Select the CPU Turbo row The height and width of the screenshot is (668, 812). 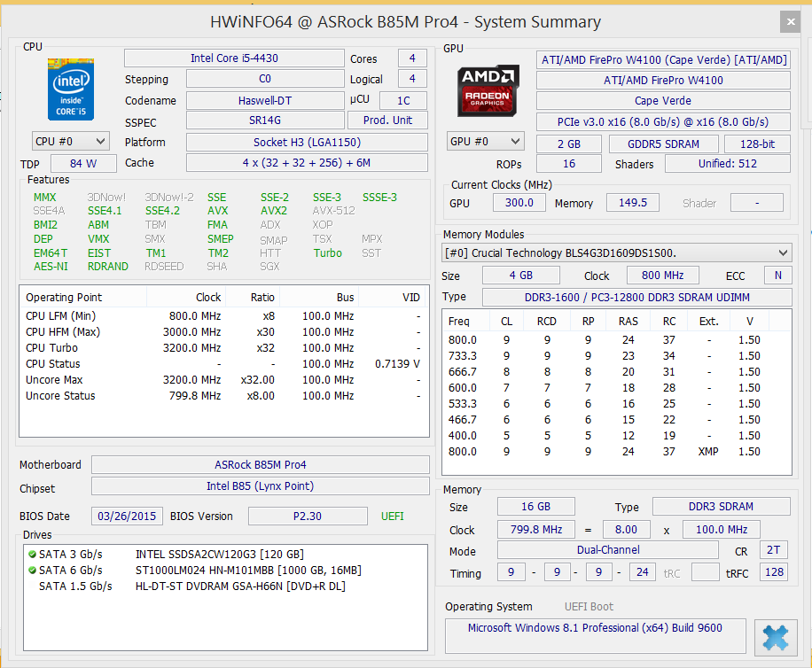223,347
